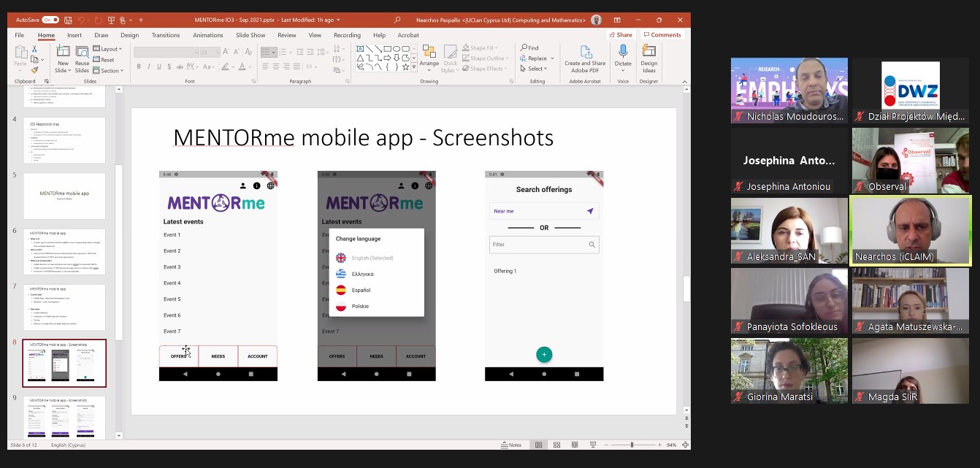Viewport: 980px width, 468px height.
Task: Select slide 6 thumbnail in slide panel
Action: coord(64,252)
